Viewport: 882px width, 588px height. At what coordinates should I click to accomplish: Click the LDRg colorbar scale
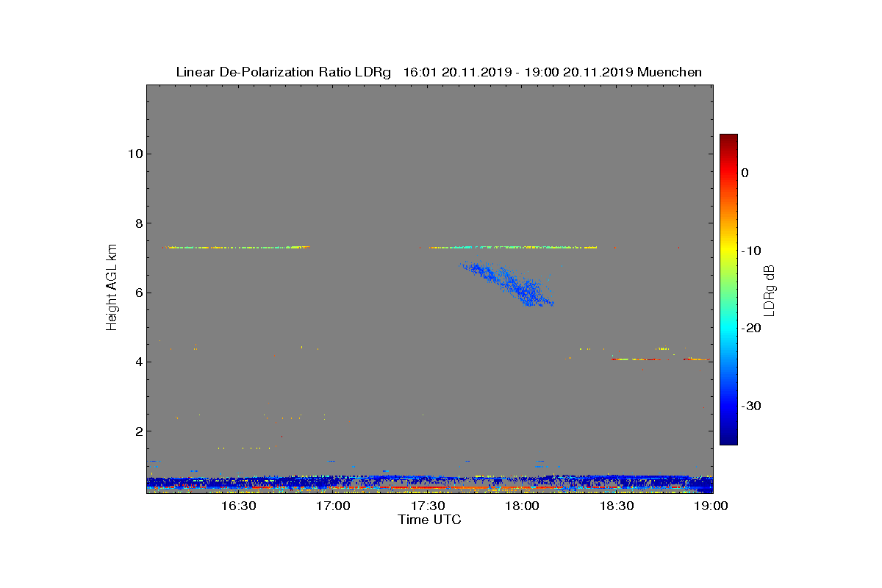pyautogui.click(x=728, y=290)
